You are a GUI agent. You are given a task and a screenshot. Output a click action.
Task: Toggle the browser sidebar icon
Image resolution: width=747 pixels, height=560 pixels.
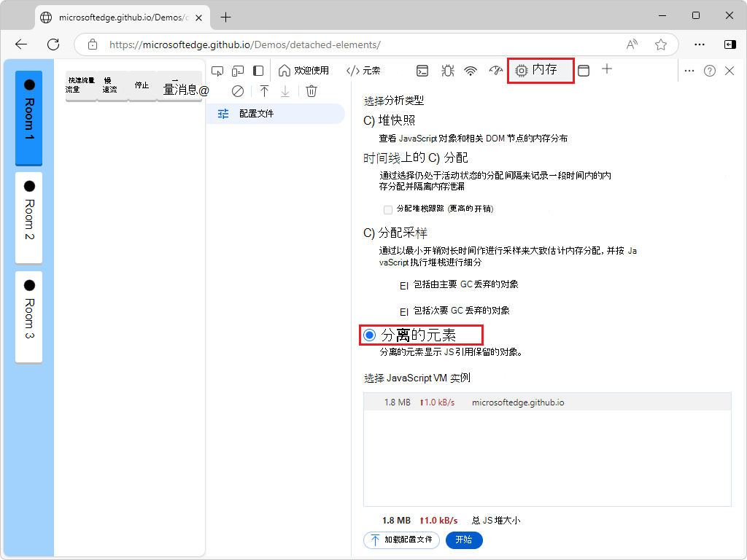tap(729, 44)
